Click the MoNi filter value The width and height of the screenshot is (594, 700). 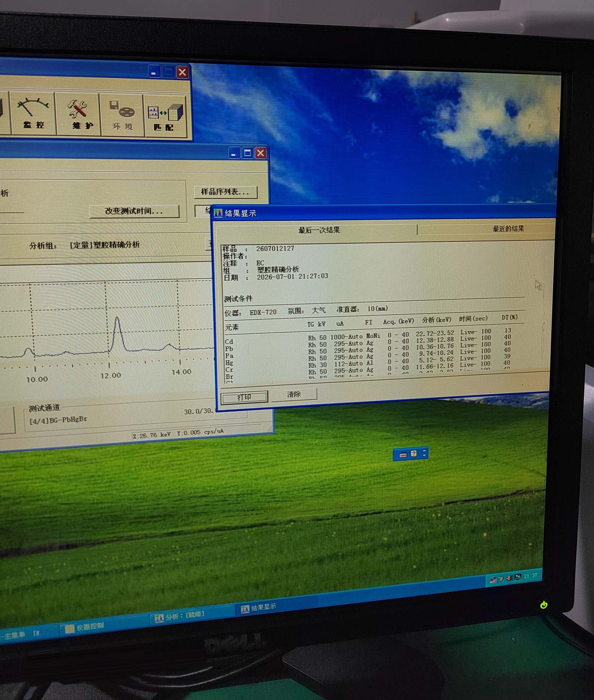point(373,336)
